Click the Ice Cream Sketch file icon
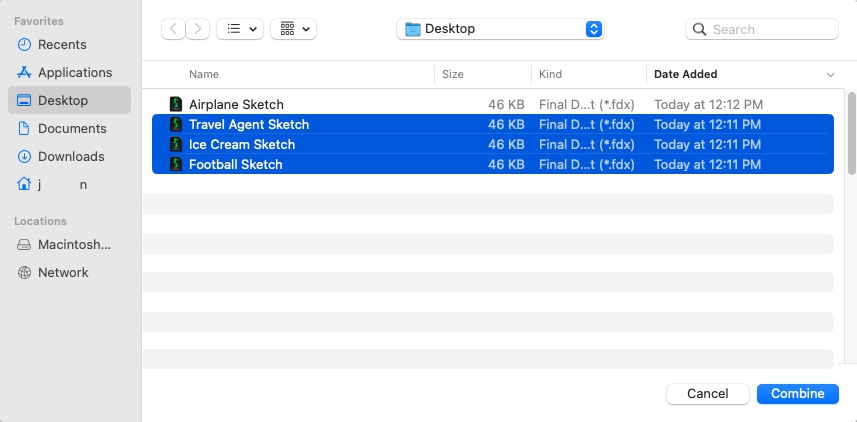 tap(175, 144)
